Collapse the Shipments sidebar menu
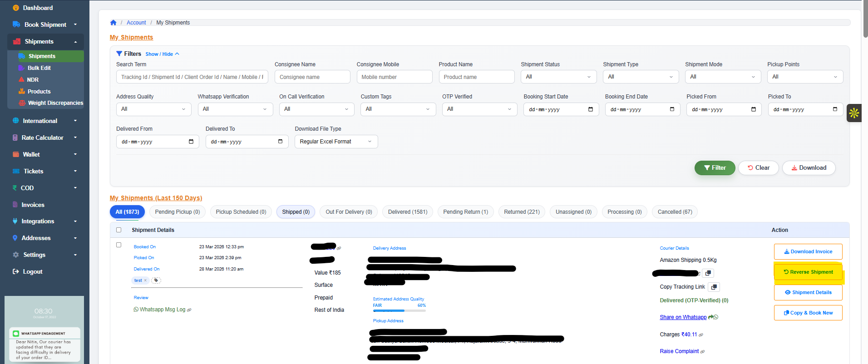Image resolution: width=868 pixels, height=364 pixels. coord(45,41)
